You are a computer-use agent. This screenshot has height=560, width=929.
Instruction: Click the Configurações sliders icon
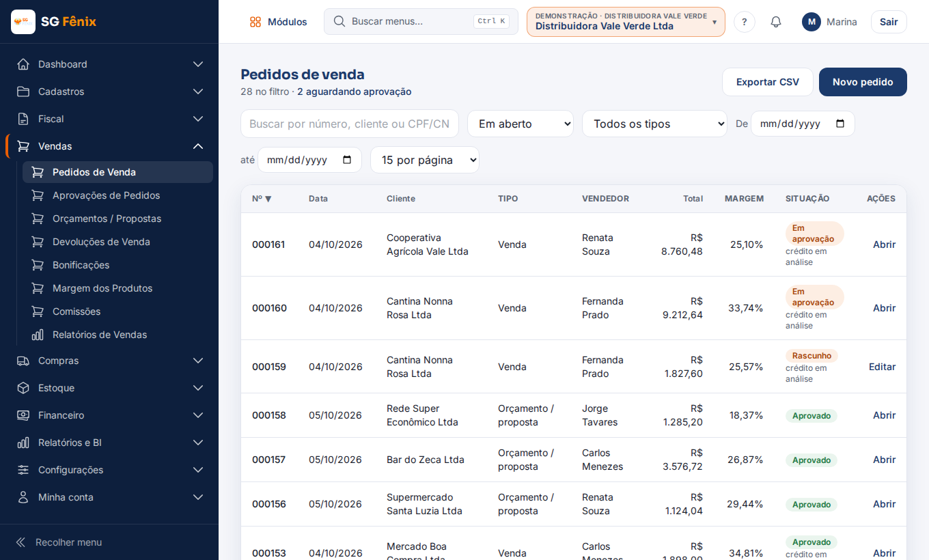[23, 470]
